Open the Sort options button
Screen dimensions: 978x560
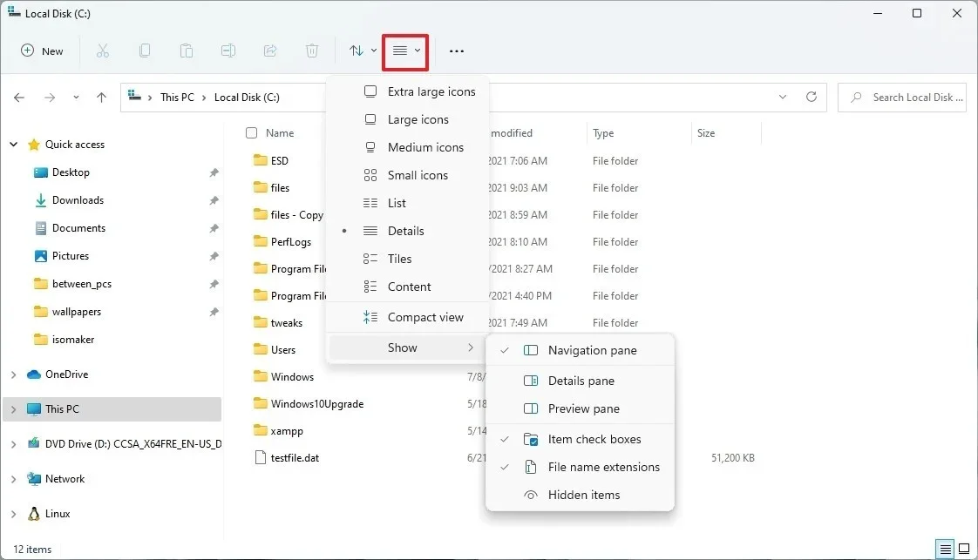363,51
